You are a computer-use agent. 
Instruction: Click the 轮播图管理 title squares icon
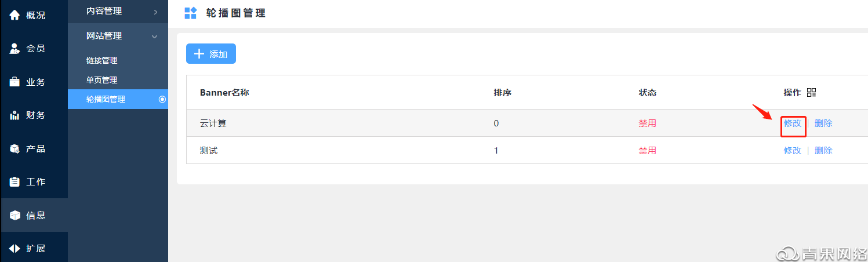click(190, 13)
